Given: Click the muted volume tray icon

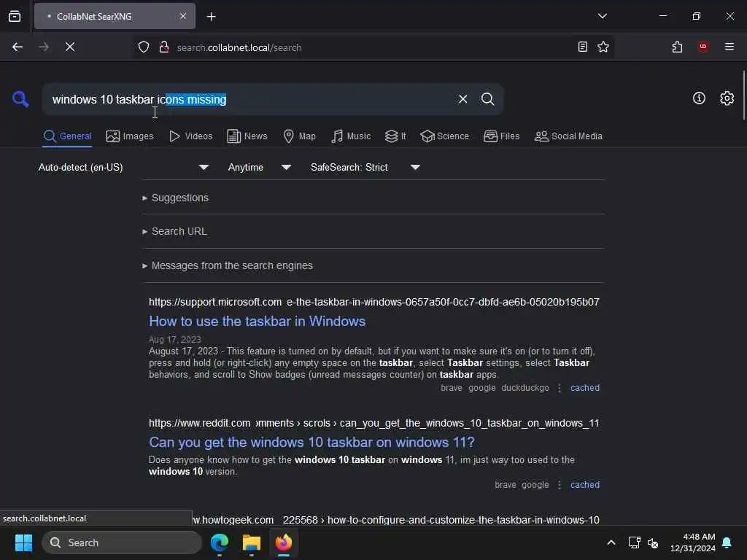Looking at the screenshot, I should 653,542.
